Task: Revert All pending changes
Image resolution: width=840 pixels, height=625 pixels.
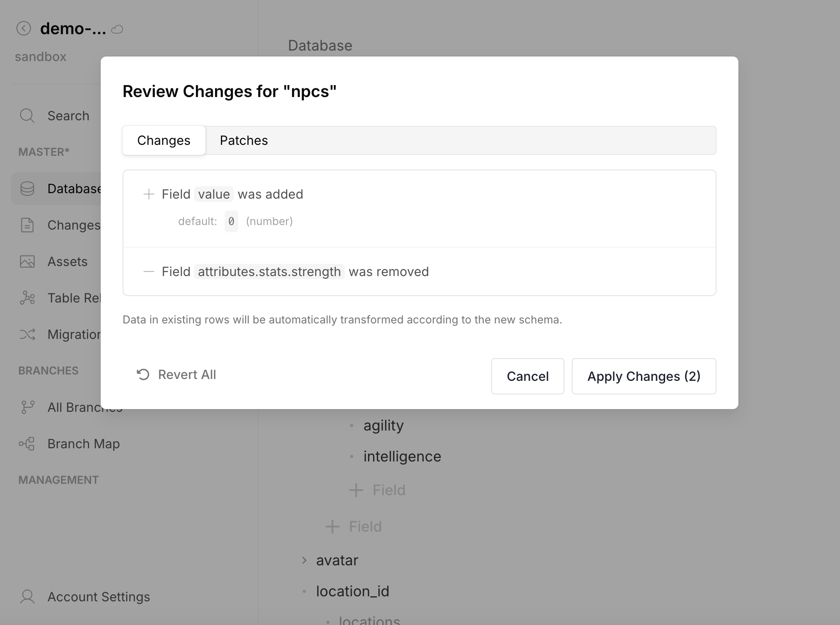Action: (x=176, y=374)
